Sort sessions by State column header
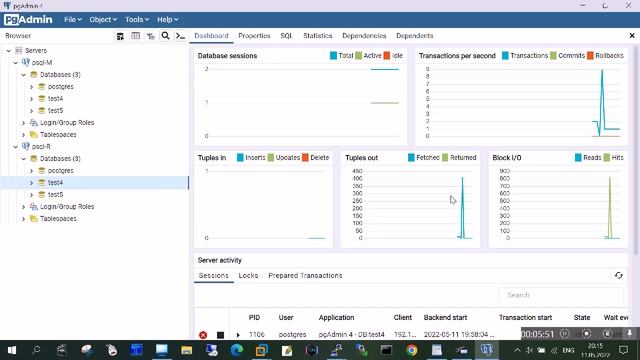 582,318
